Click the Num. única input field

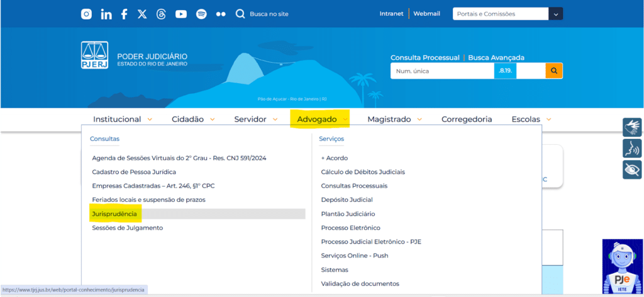tap(441, 71)
